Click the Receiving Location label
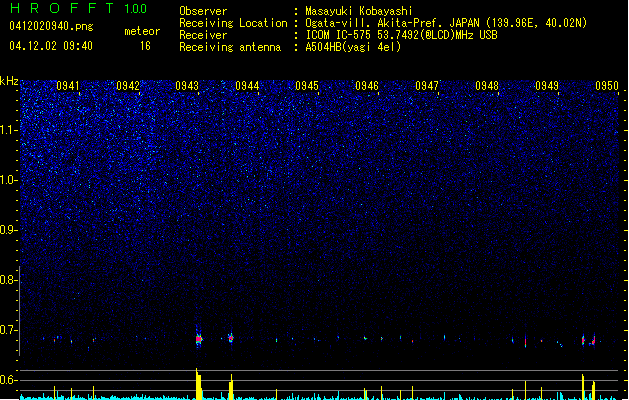 [233, 23]
